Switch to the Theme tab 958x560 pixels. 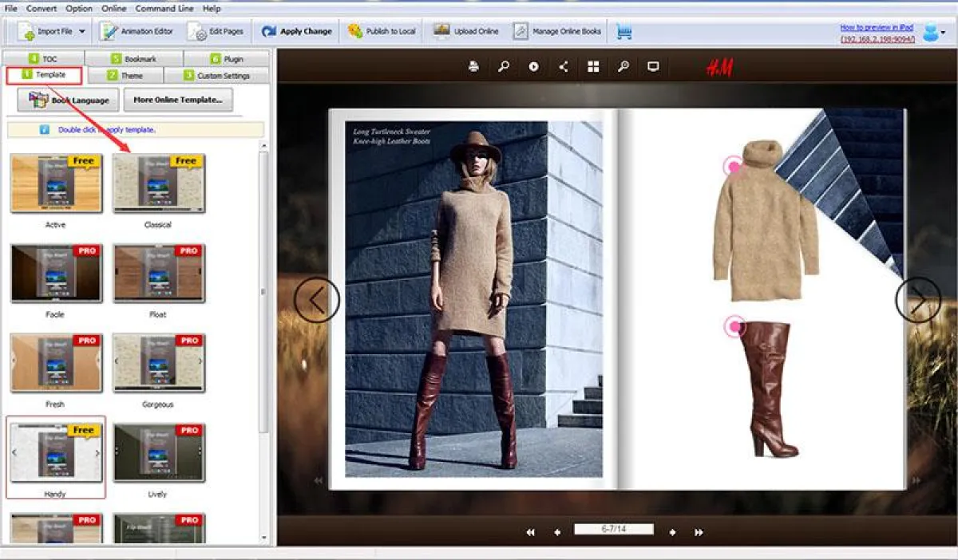coord(125,76)
